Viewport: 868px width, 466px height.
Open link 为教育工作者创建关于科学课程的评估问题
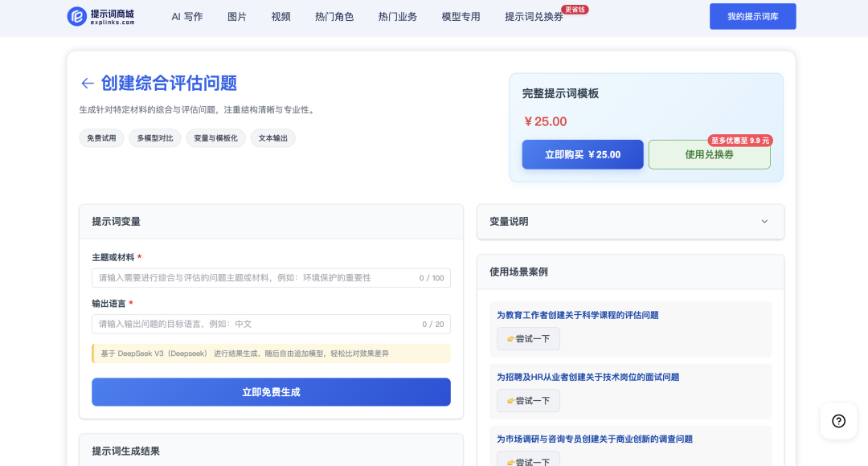tap(577, 315)
